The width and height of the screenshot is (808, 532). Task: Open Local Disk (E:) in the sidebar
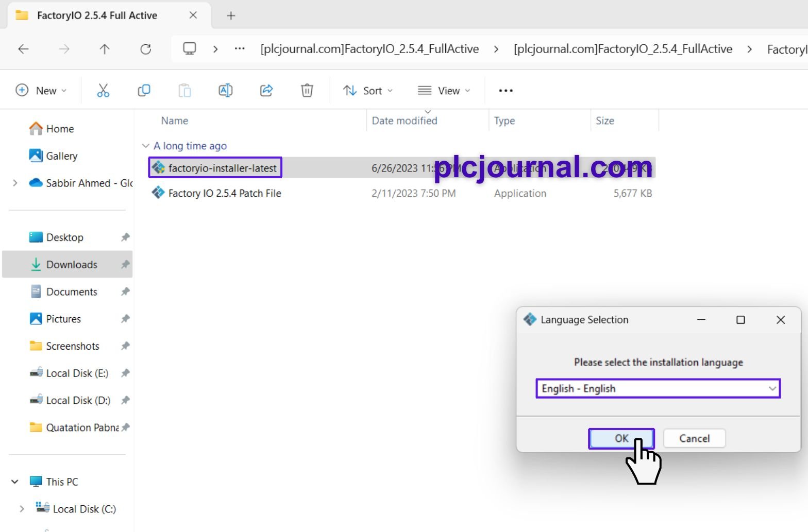(x=69, y=373)
